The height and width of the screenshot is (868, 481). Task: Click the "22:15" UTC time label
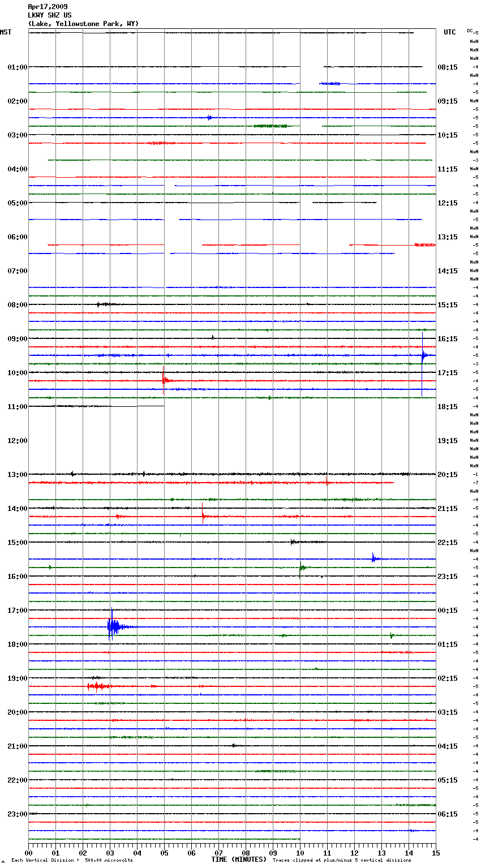pos(448,543)
